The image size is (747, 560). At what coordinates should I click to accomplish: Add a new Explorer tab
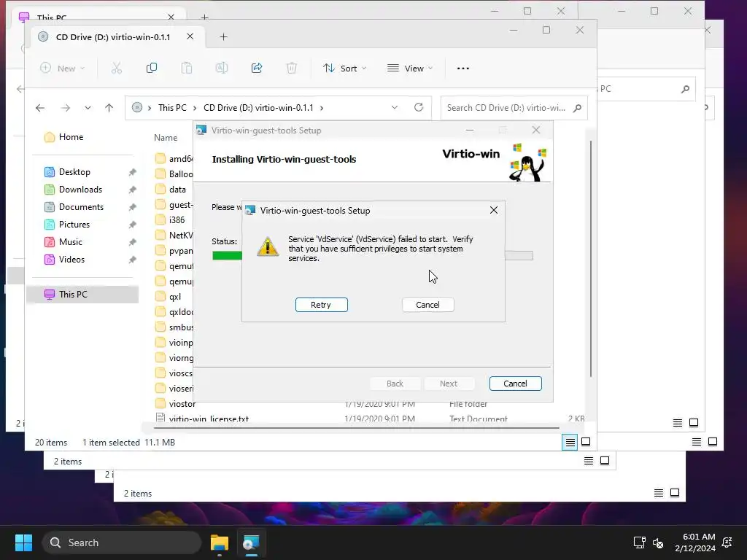click(x=223, y=36)
